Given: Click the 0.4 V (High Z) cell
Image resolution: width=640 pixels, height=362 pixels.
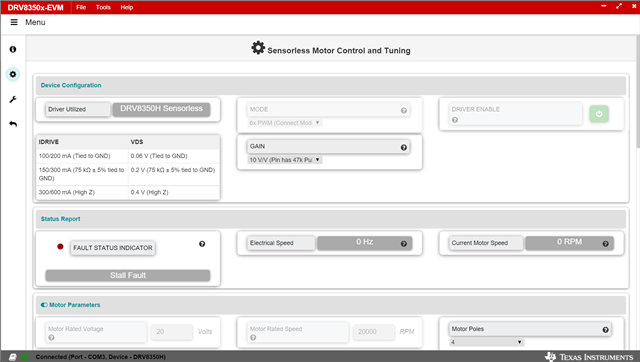Looking at the screenshot, I should point(174,192).
